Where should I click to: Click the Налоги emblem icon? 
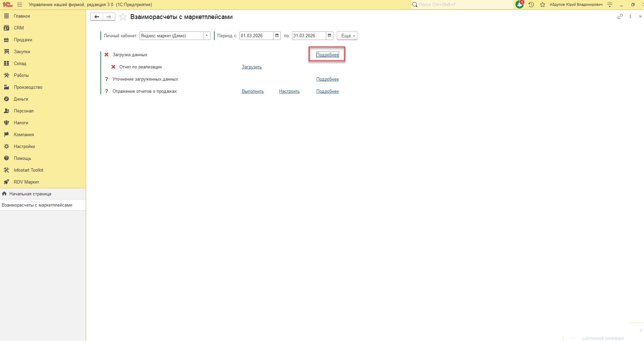tap(6, 123)
